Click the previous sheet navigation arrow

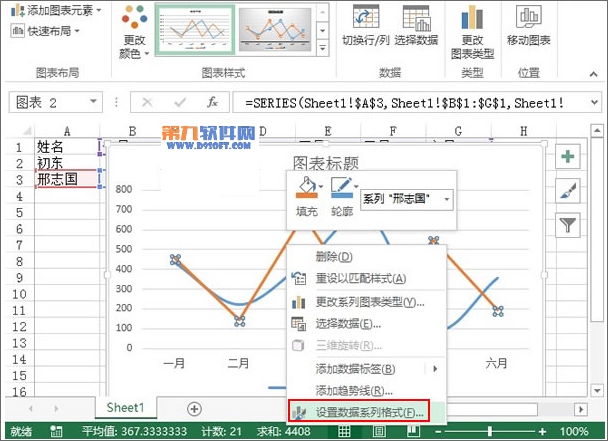[31, 408]
